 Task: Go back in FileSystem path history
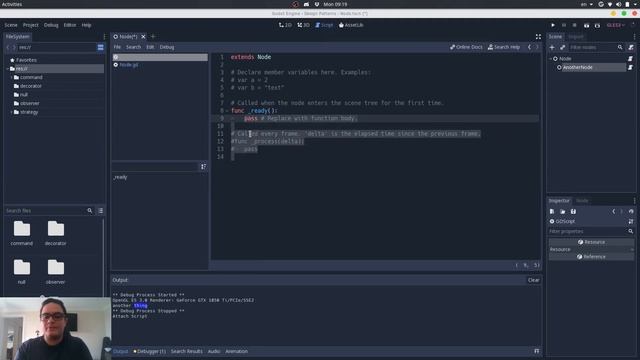coord(8,47)
